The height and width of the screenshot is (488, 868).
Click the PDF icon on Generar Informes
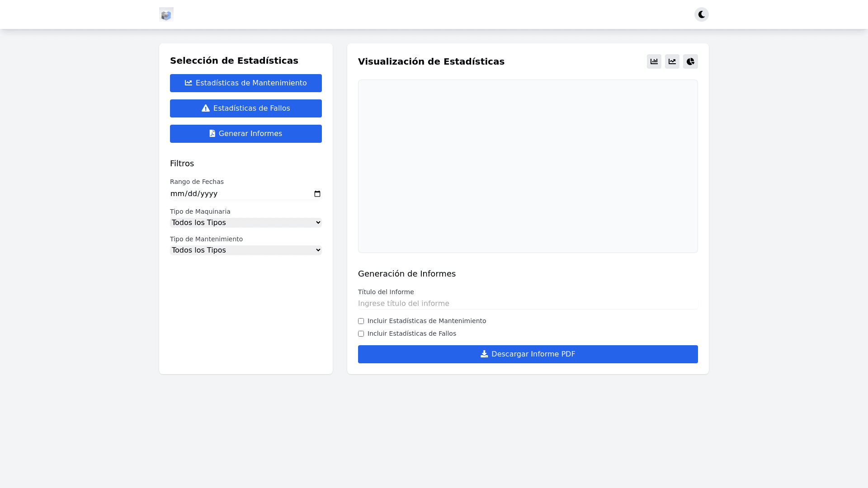click(212, 134)
